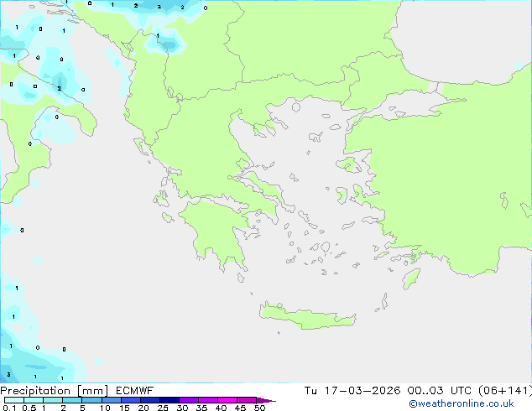The width and height of the screenshot is (532, 411).
Task: Choose the 40–45 mm magenta legend box
Action: [227, 400]
